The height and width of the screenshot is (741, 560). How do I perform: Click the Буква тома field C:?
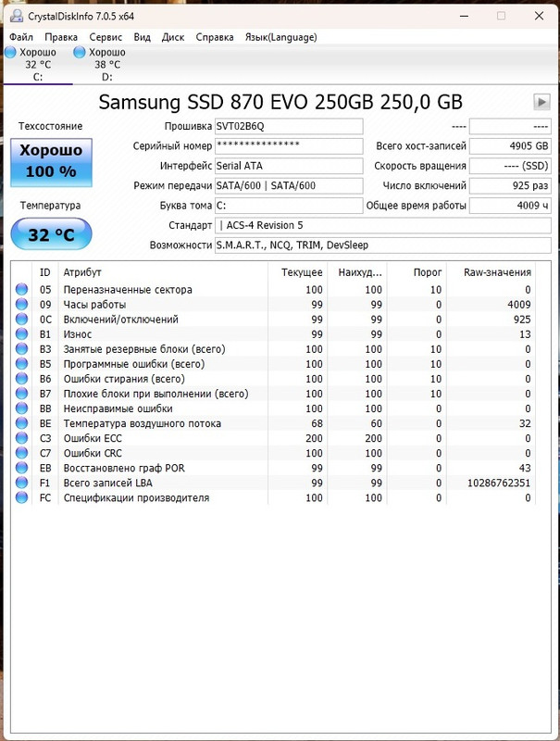pyautogui.click(x=289, y=206)
